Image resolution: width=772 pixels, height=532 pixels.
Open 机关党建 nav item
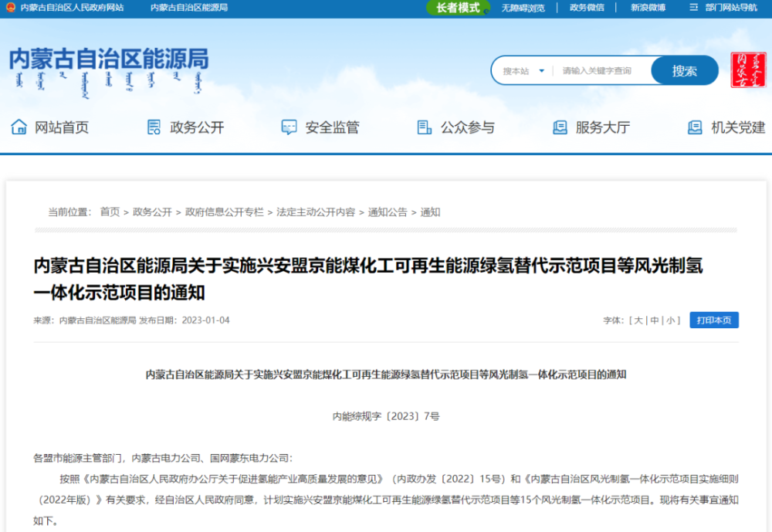click(738, 127)
